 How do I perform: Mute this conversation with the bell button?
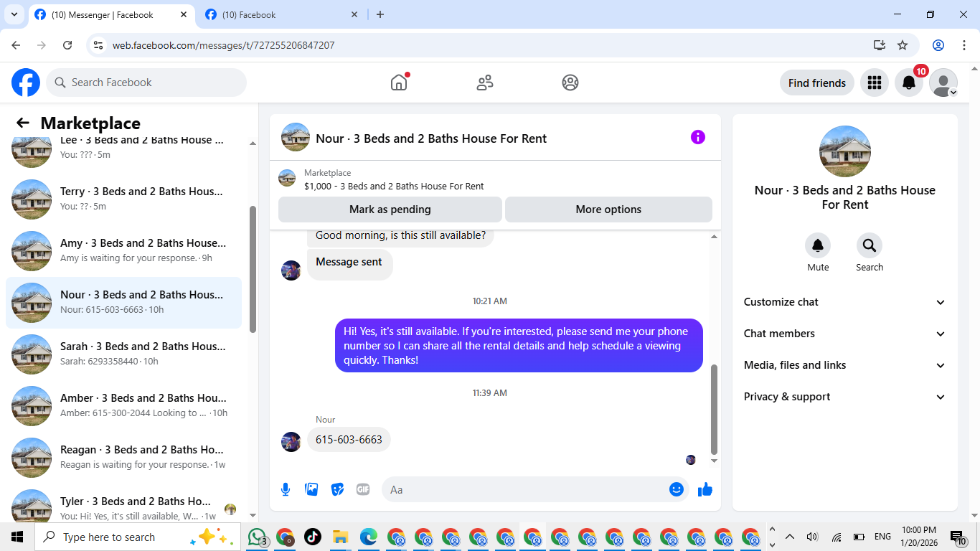(818, 246)
